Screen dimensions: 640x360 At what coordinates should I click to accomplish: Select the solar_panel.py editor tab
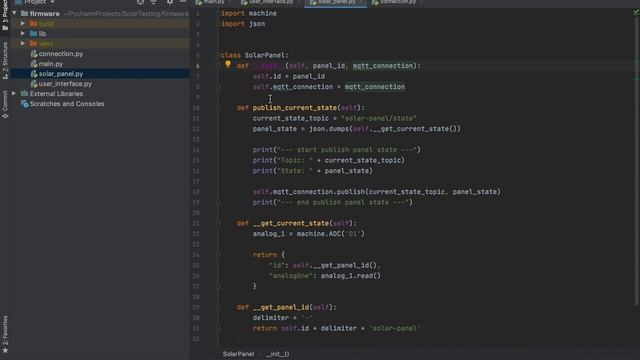[x=336, y=2]
